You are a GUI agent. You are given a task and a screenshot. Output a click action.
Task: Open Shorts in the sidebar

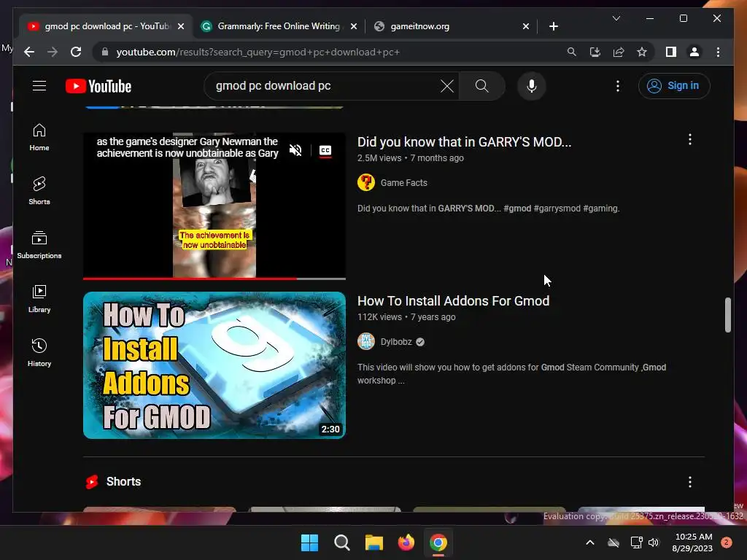[x=39, y=191]
